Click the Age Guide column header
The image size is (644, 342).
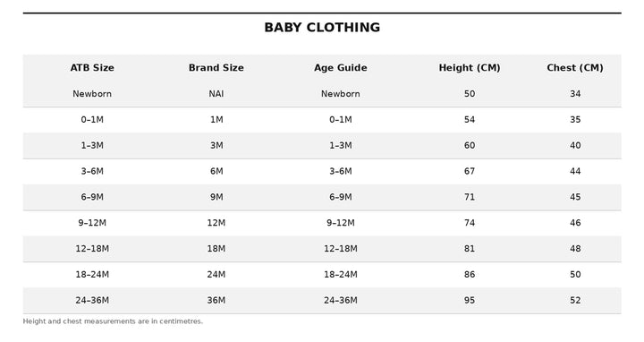(x=341, y=68)
